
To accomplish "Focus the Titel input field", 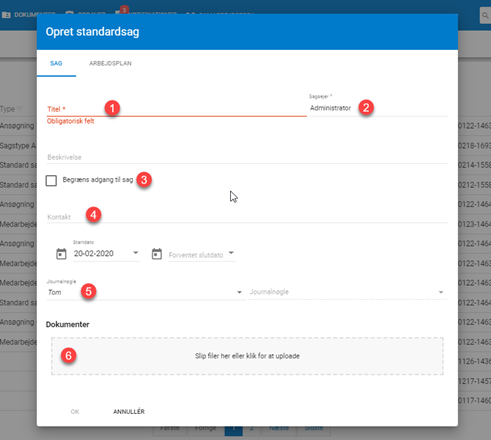I will pos(177,109).
